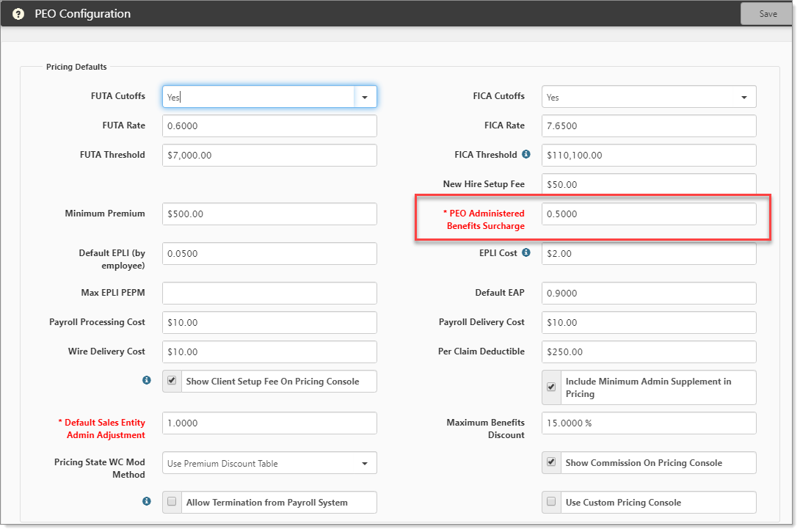Click info icon beside Allow Termination from Payroll
Screen dimensions: 800x532
coord(147,501)
